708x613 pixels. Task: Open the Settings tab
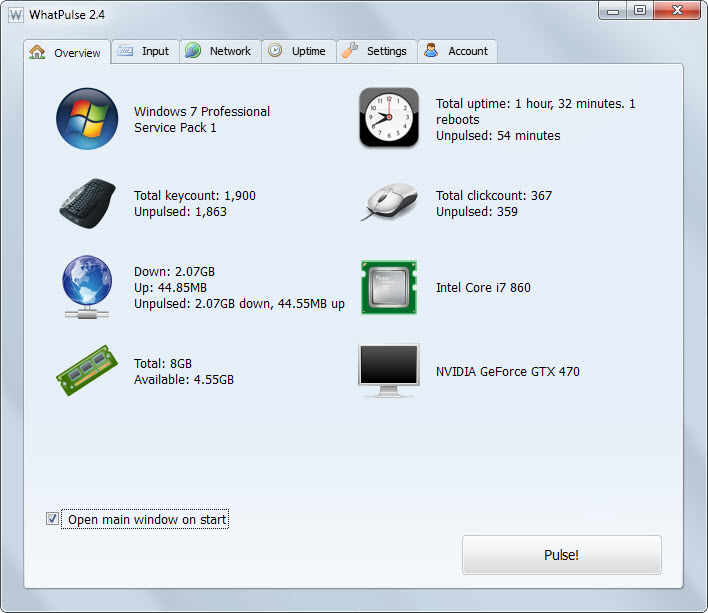click(377, 51)
